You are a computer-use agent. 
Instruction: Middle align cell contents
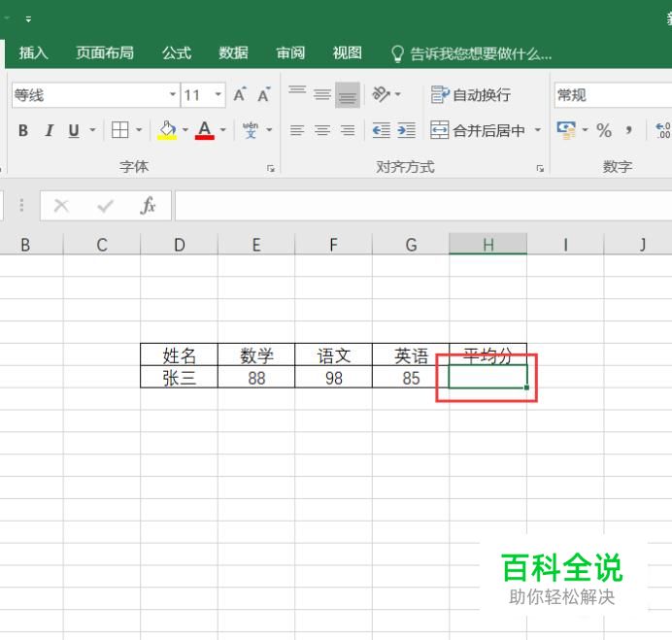point(322,94)
